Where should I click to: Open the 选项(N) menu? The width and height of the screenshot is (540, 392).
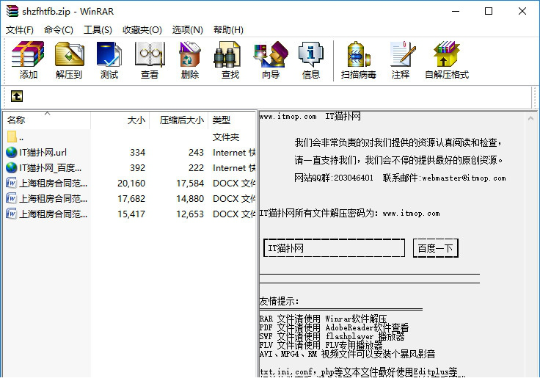(188, 30)
